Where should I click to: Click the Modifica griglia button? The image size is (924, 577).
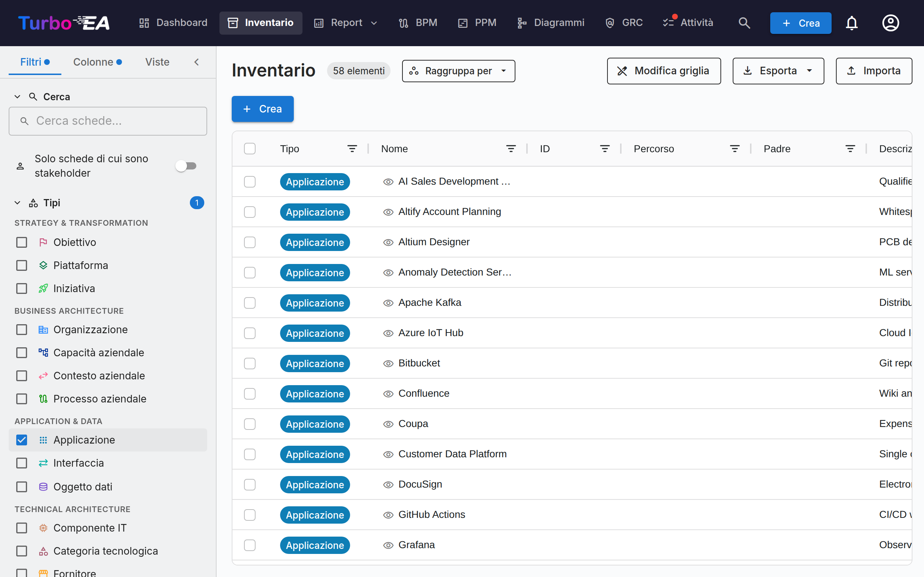pos(664,71)
